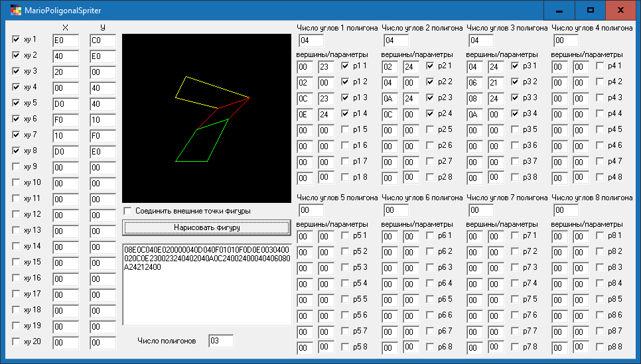Click p1 1 vertex field with 00
The height and width of the screenshot is (364, 641).
click(305, 67)
